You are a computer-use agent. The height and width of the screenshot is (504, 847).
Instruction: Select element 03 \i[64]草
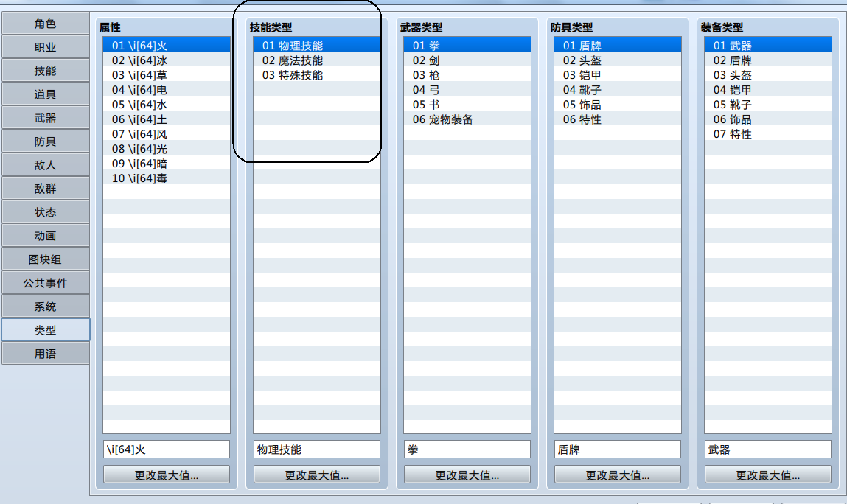(x=167, y=74)
